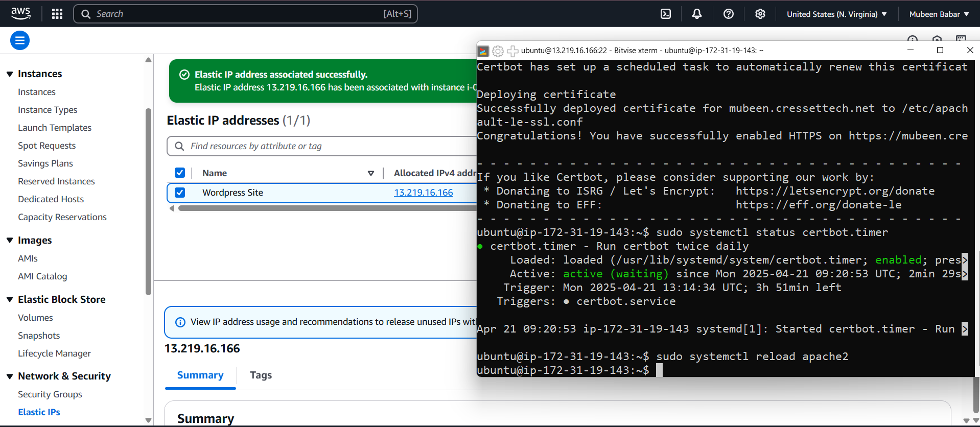Screen dimensions: 980x427
Task: Open Instances page in sidebar
Action: point(37,92)
